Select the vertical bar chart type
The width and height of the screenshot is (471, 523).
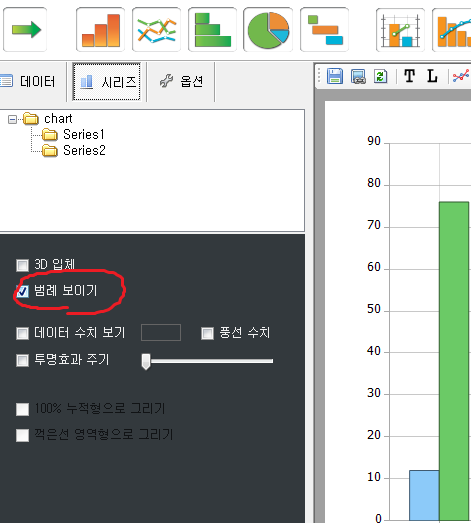tap(100, 30)
